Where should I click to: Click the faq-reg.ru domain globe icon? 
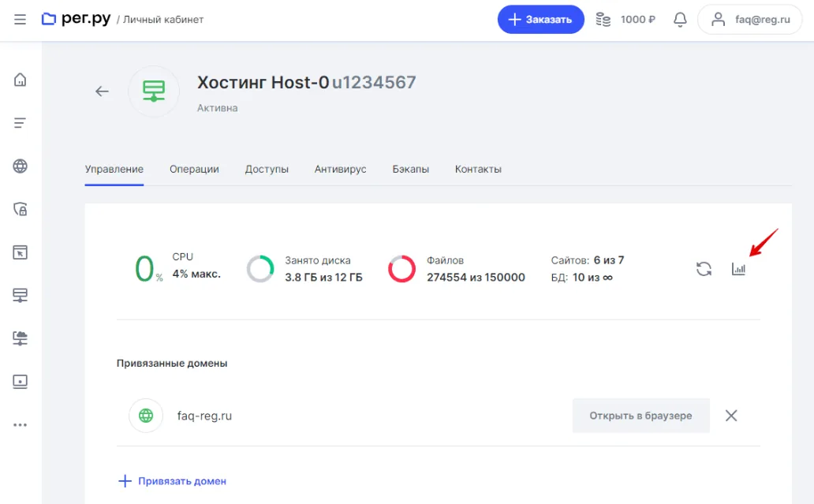[x=146, y=416]
